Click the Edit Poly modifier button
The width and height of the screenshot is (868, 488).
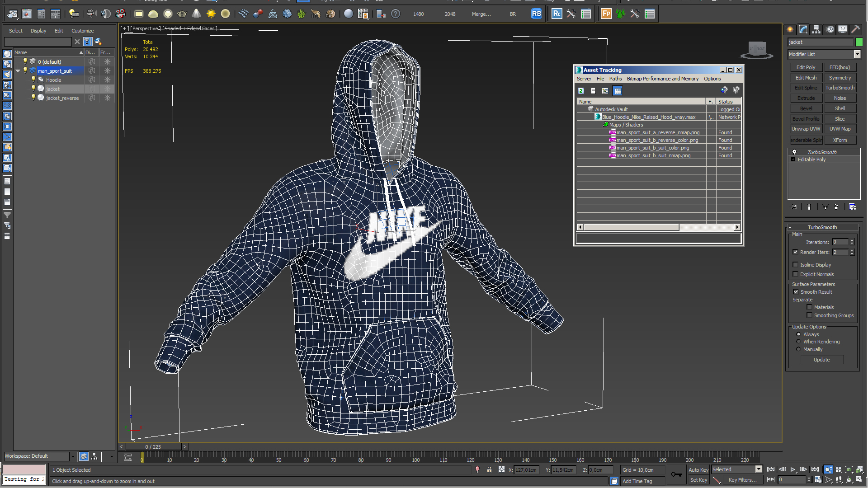pyautogui.click(x=806, y=67)
